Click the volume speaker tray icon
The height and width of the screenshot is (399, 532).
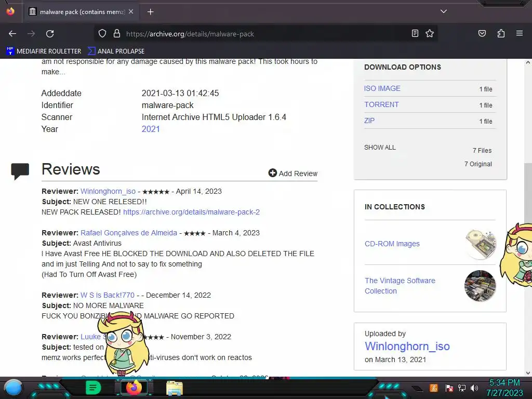click(x=474, y=388)
